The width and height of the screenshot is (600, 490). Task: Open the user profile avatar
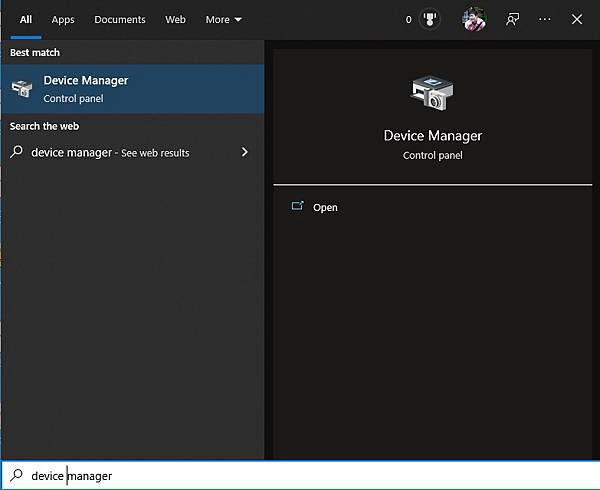coord(474,19)
